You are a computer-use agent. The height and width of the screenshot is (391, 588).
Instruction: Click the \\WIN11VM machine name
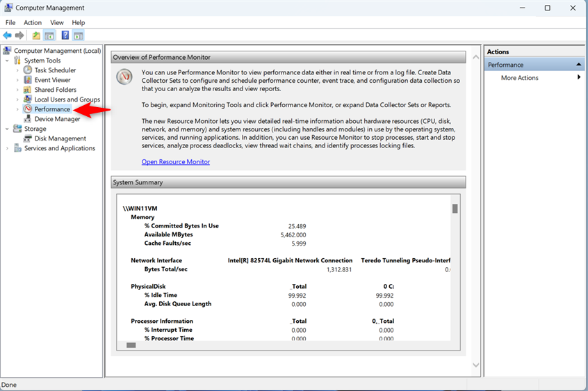[x=140, y=208]
